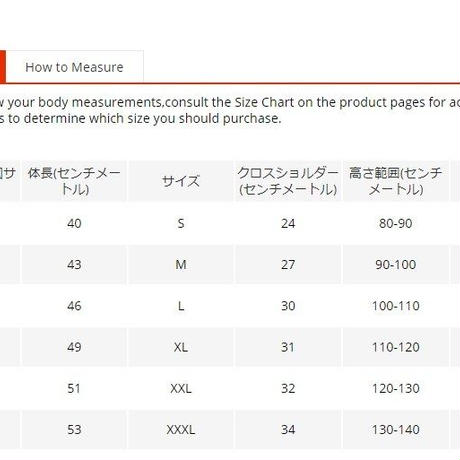Select the partially visible red active tab
The height and width of the screenshot is (460, 460).
[x=3, y=67]
